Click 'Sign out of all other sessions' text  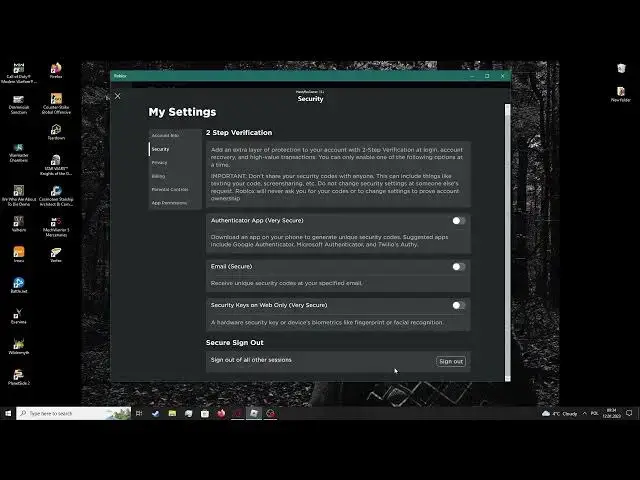(x=251, y=360)
